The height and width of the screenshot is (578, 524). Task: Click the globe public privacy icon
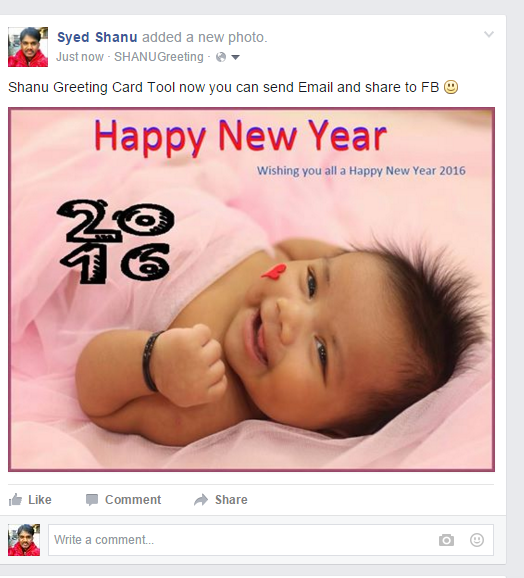coord(221,57)
